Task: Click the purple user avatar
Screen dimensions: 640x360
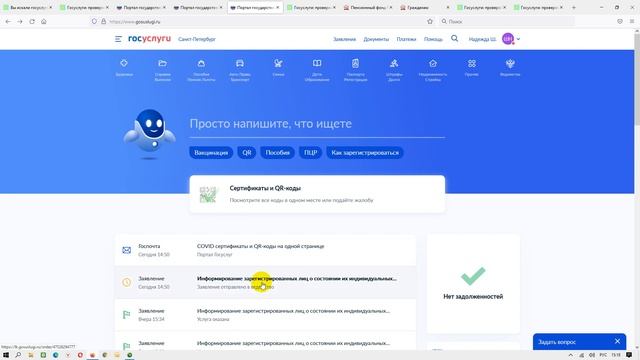Action: coord(508,39)
